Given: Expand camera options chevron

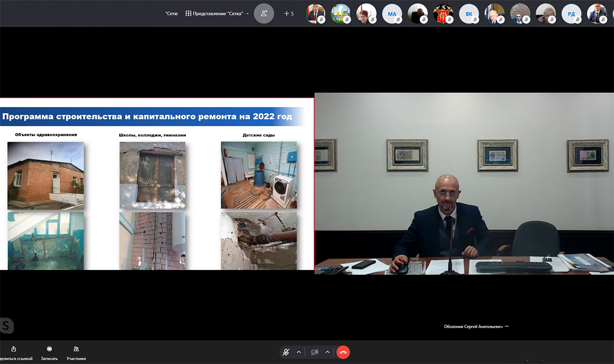Looking at the screenshot, I should [327, 352].
